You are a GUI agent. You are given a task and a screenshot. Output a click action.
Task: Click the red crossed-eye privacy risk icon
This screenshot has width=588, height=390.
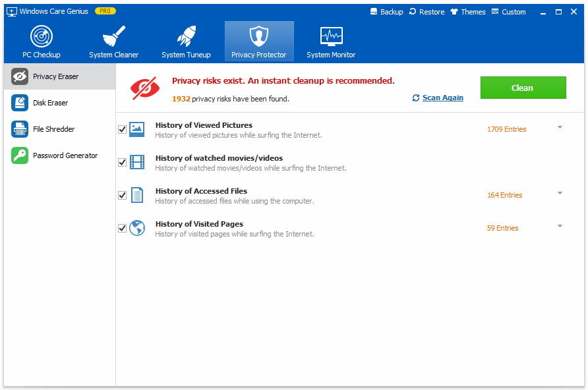pos(145,88)
